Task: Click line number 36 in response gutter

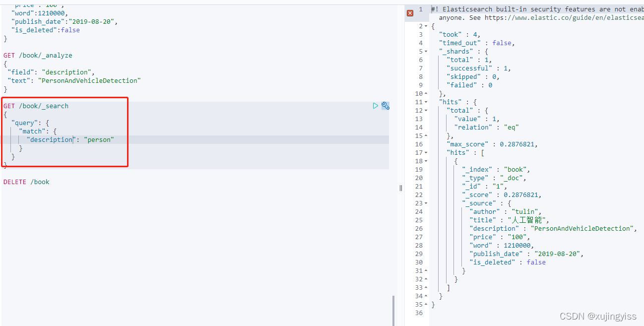Action: pyautogui.click(x=419, y=313)
